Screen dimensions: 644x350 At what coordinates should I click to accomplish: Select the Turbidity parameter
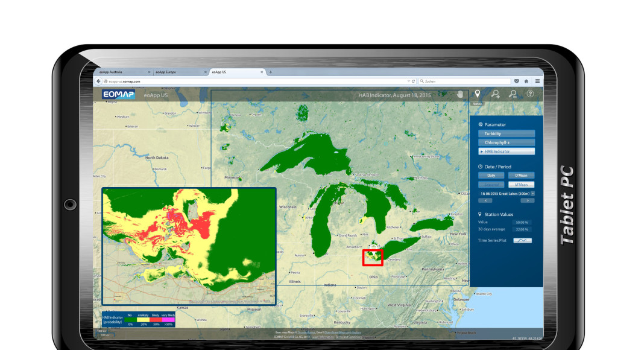507,134
